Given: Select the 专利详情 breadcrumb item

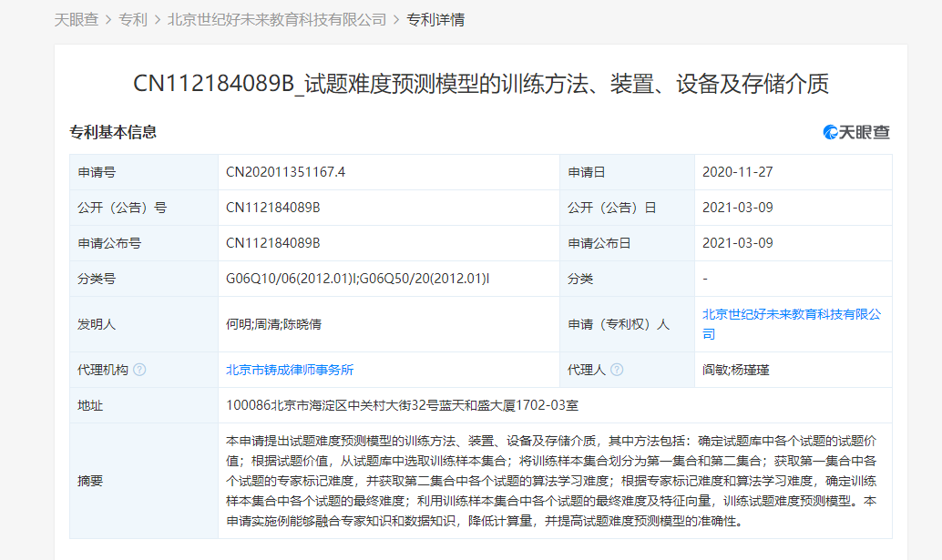Looking at the screenshot, I should [x=435, y=19].
